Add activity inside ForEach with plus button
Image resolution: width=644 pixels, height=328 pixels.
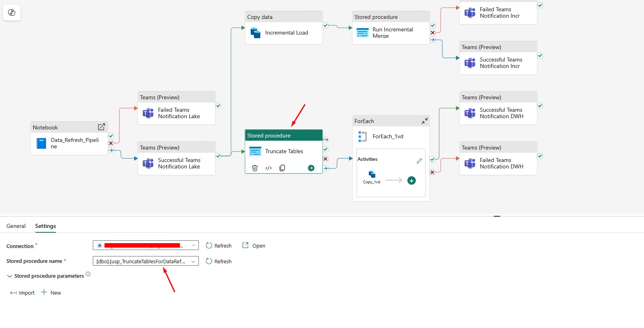point(411,181)
